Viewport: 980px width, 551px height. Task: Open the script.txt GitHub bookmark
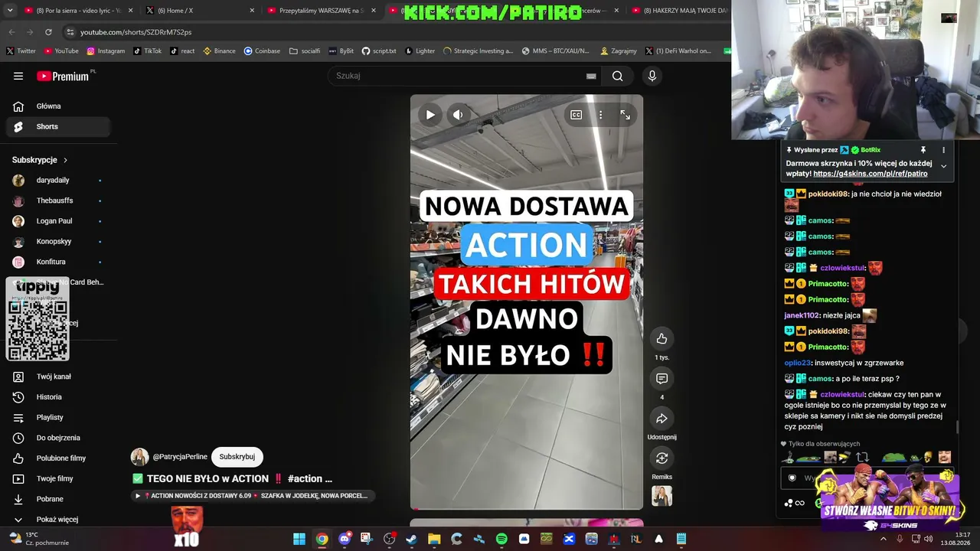379,51
